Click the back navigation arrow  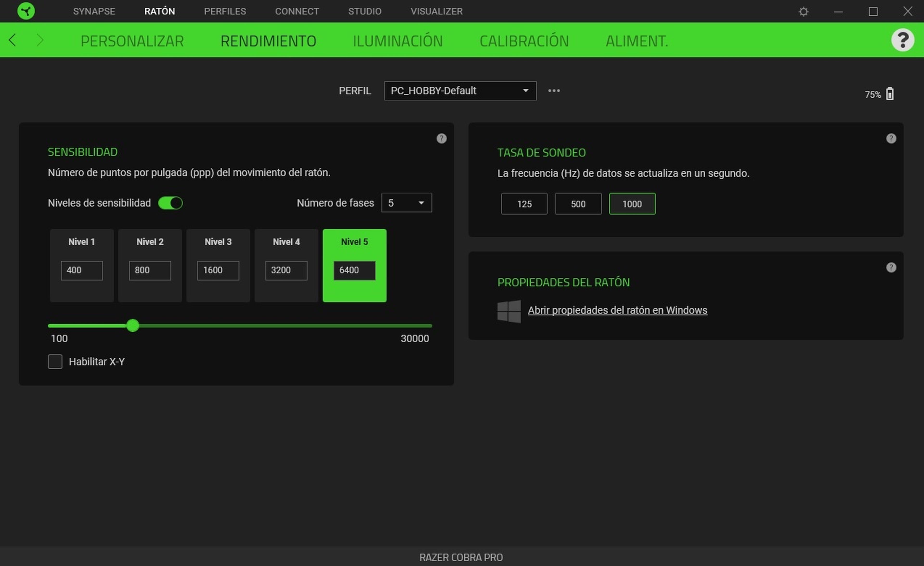(x=12, y=40)
